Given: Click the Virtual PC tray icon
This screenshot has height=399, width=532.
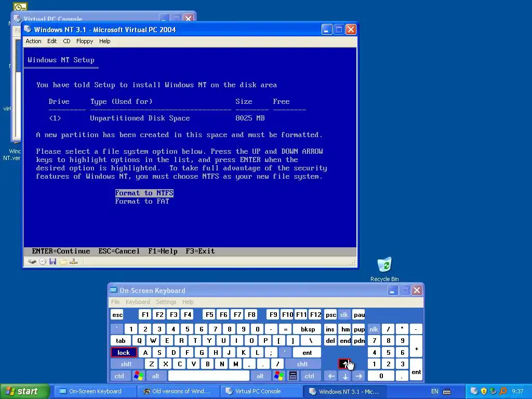Looking at the screenshot, I should click(474, 391).
